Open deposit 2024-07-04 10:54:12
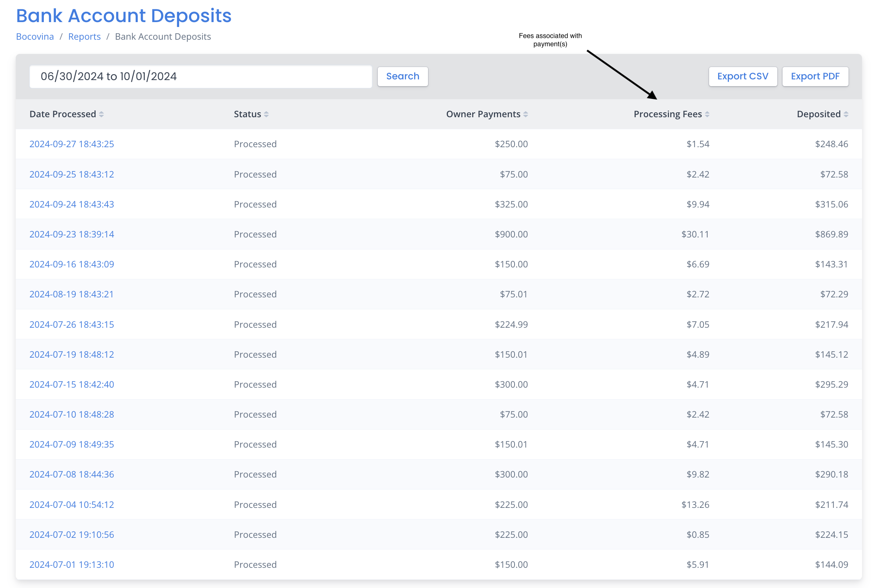Image resolution: width=871 pixels, height=588 pixels. point(72,504)
